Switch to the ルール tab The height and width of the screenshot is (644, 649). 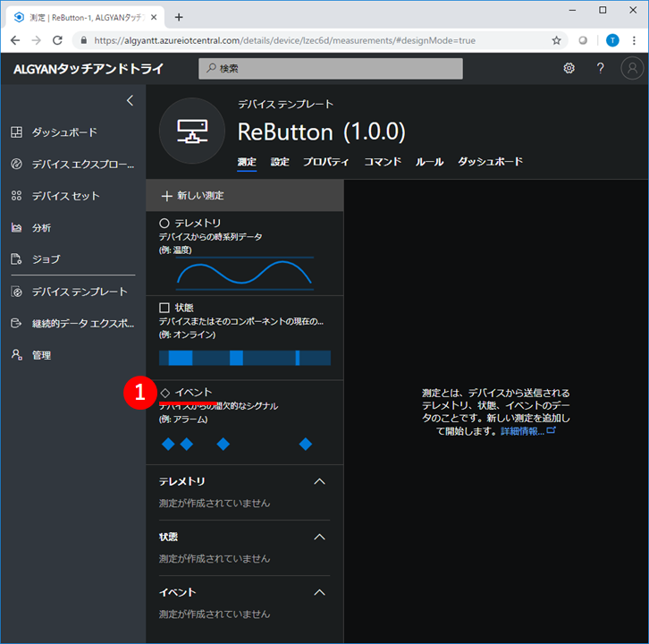coord(430,162)
